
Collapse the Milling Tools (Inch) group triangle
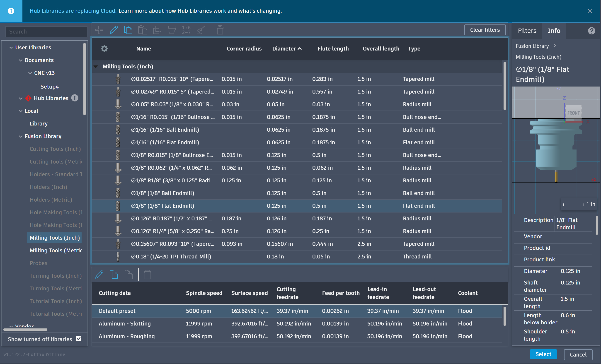96,67
